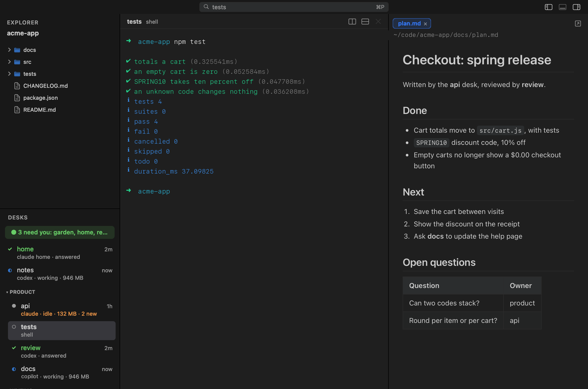
Task: Click the tests pane title
Action: [x=134, y=22]
